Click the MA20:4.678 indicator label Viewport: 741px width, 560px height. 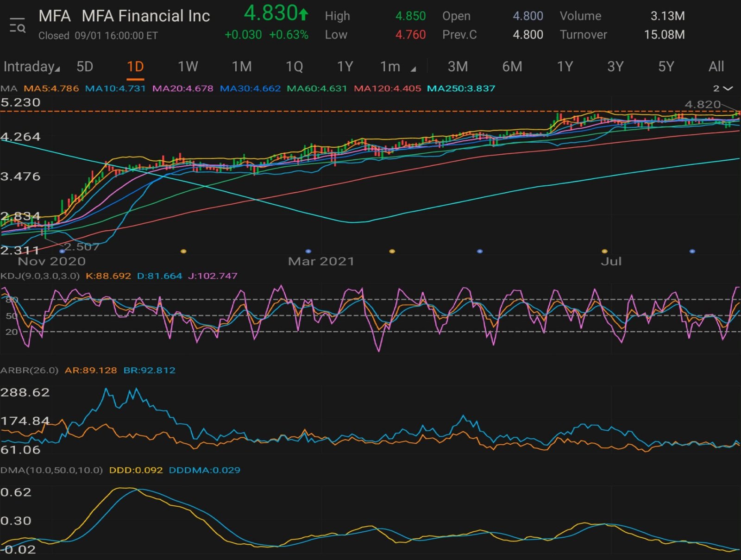coord(183,88)
